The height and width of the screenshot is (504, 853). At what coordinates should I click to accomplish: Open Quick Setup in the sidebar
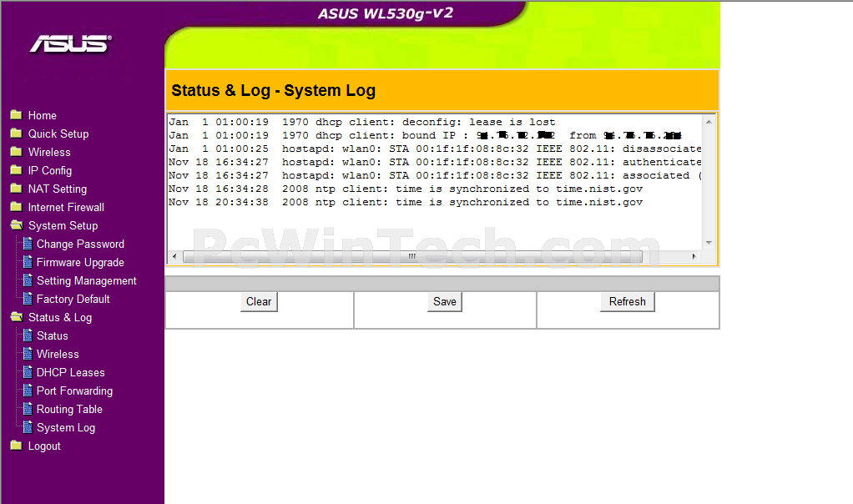[x=58, y=134]
